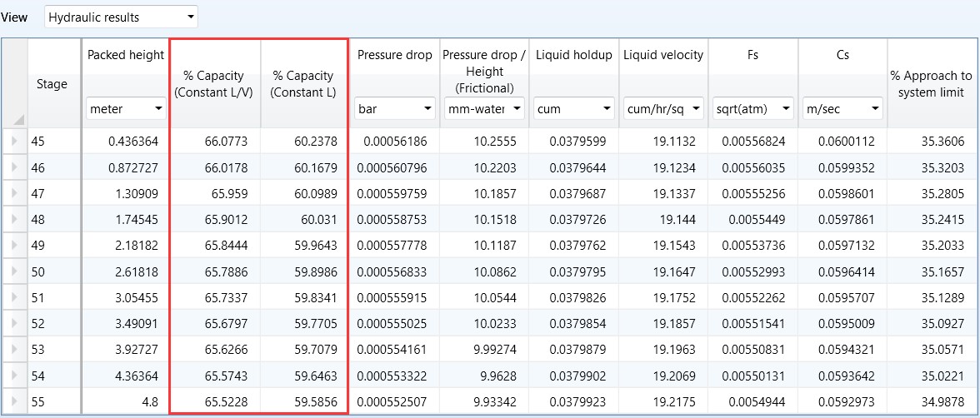Click the select-all corner triangle of the table
Image resolution: width=980 pixels, height=418 pixels.
(16, 119)
